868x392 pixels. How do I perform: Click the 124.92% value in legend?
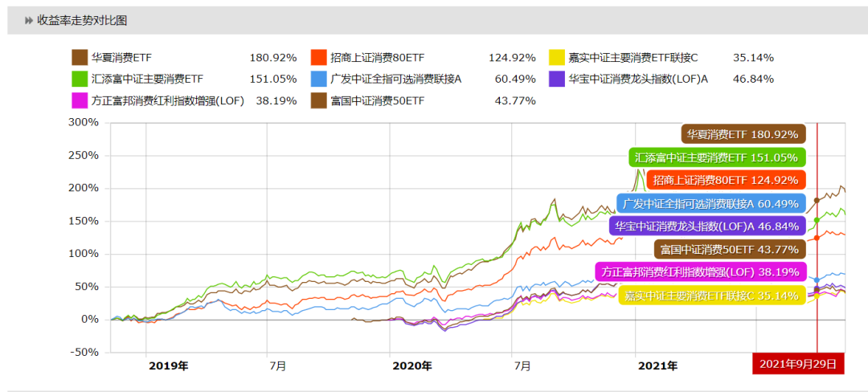(x=512, y=58)
